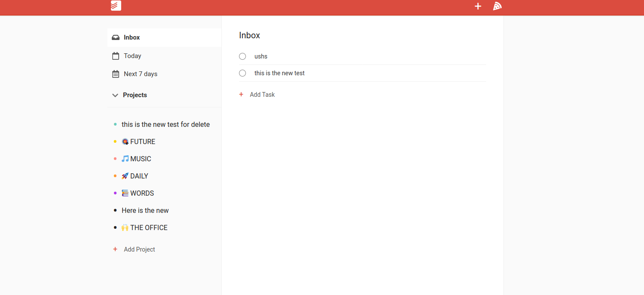The width and height of the screenshot is (644, 295).
Task: Click the Todoist logo in header
Action: (x=116, y=6)
